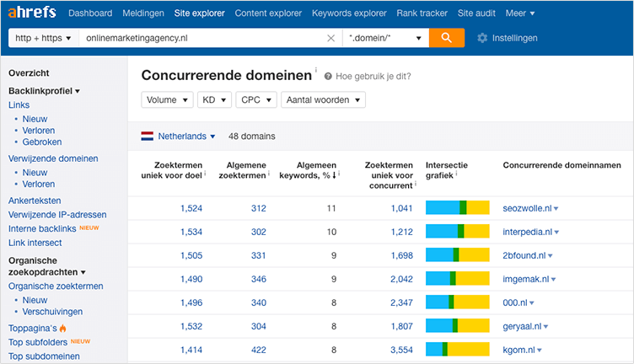This screenshot has height=364, width=634.
Task: Click info icon next to Concurrerende domeinen title
Action: coord(316,69)
